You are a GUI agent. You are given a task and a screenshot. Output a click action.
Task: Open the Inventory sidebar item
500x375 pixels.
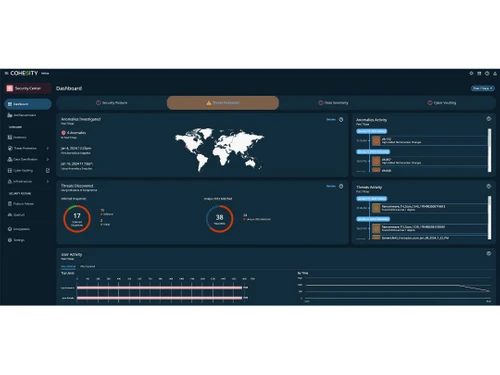click(20, 137)
